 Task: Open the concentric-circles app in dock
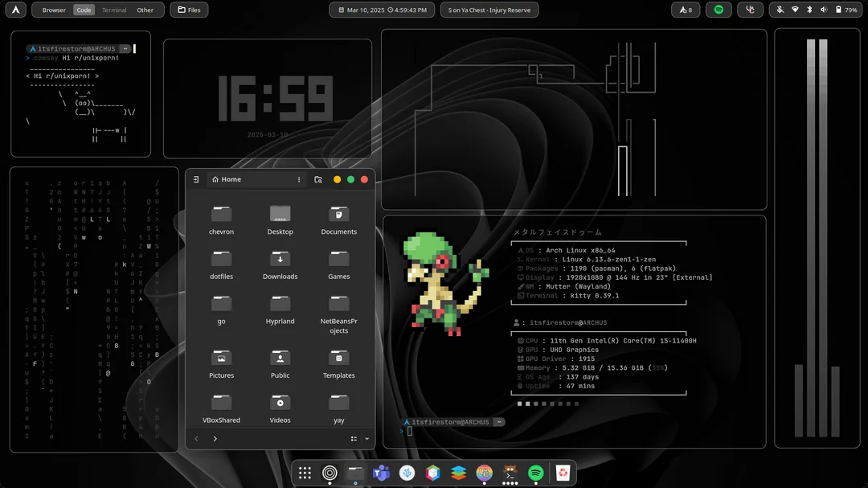point(330,473)
